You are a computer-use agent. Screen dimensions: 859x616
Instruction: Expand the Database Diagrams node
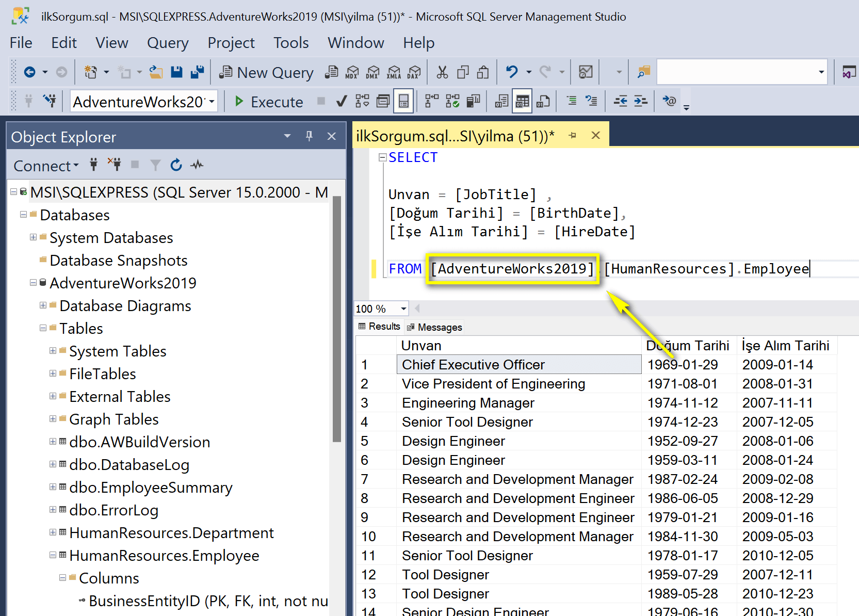(43, 305)
